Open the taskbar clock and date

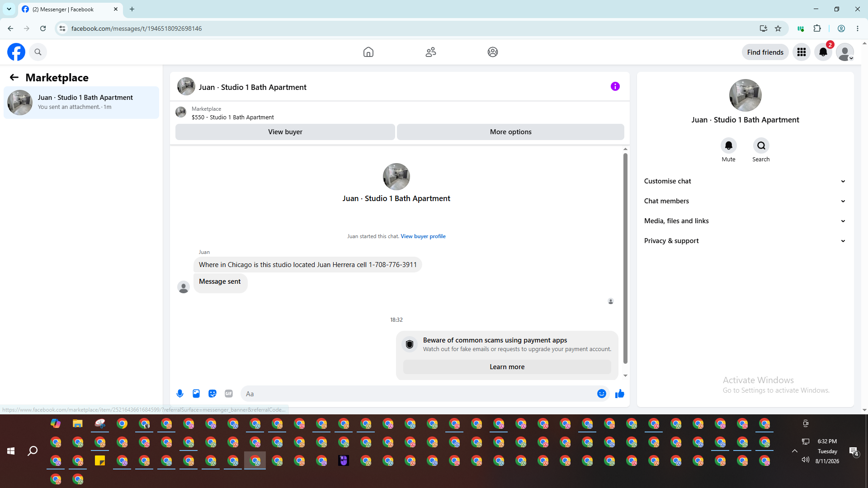(827, 451)
